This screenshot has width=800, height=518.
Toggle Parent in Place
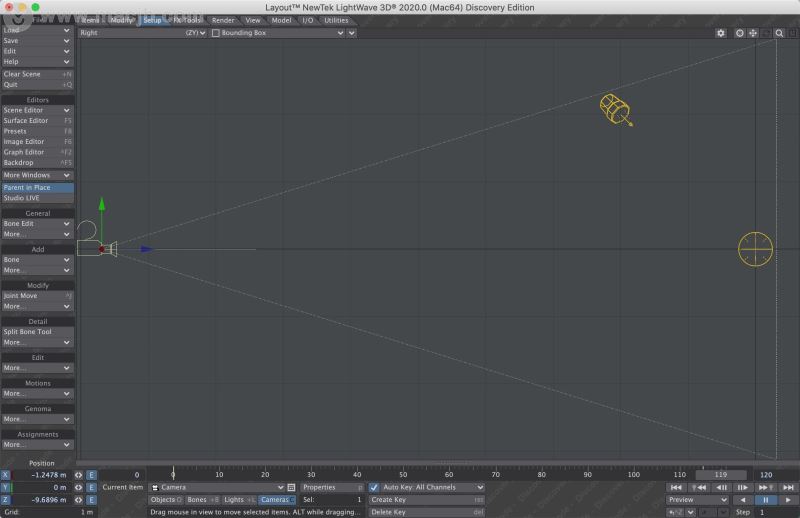click(x=38, y=187)
